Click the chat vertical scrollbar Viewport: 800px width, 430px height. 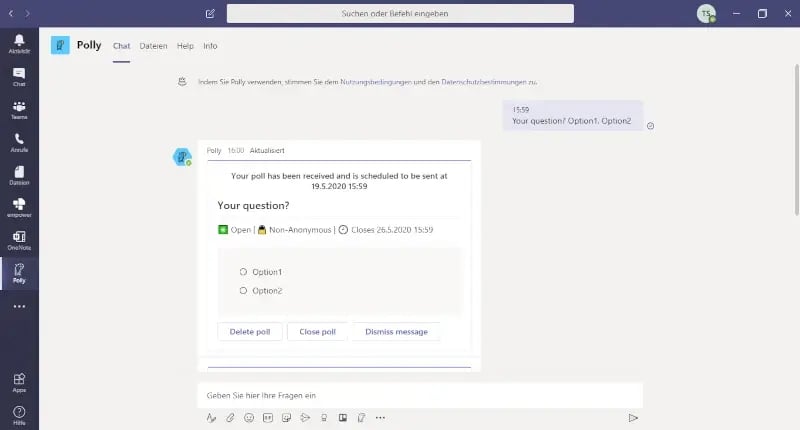pyautogui.click(x=797, y=140)
